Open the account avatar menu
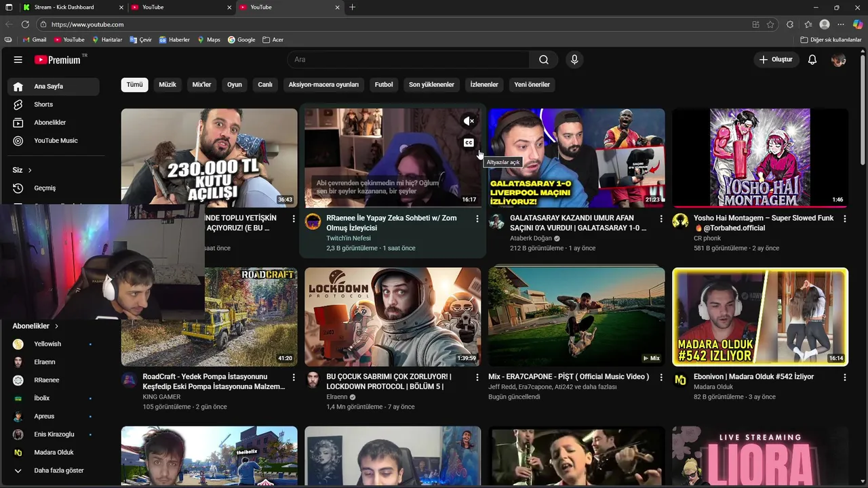The height and width of the screenshot is (488, 868). (839, 60)
